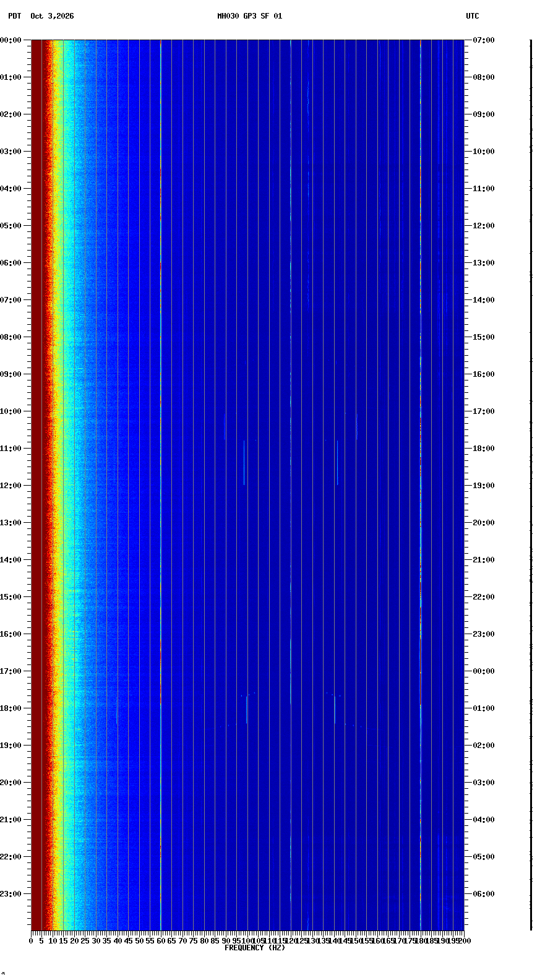Click the 21:00 PDT time label
Screen dimensions: 558x980
(x=11, y=820)
